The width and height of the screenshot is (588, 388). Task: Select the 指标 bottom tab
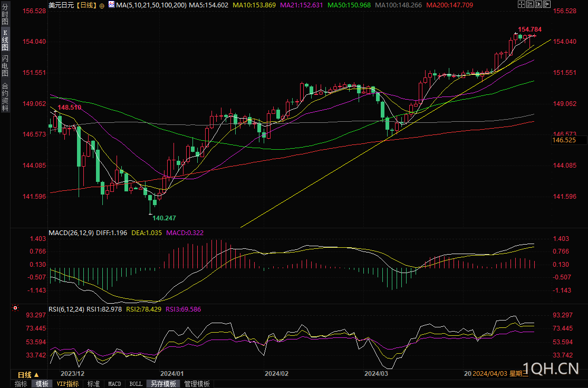click(x=21, y=384)
